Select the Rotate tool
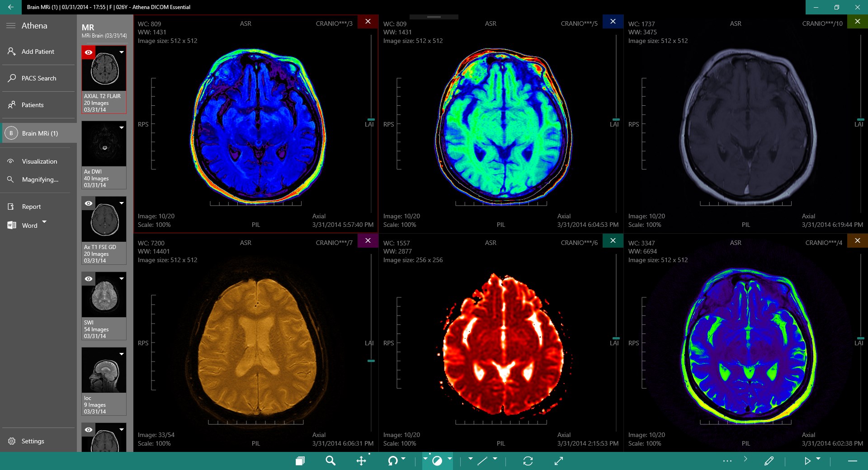Screen dimensions: 868x470 [x=393, y=461]
